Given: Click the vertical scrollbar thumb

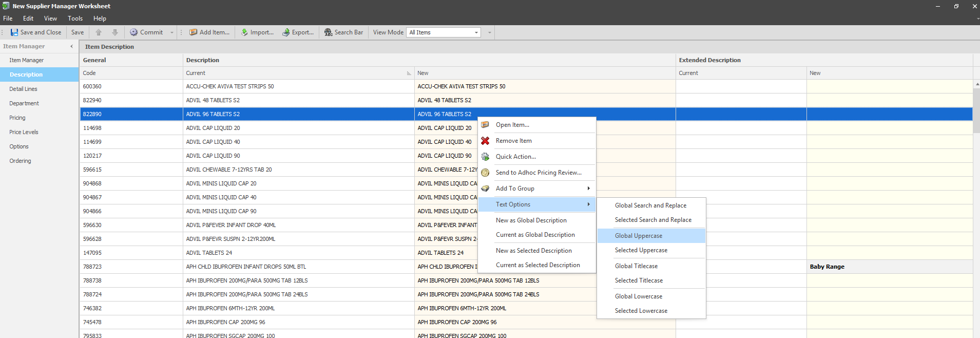Looking at the screenshot, I should pyautogui.click(x=976, y=110).
